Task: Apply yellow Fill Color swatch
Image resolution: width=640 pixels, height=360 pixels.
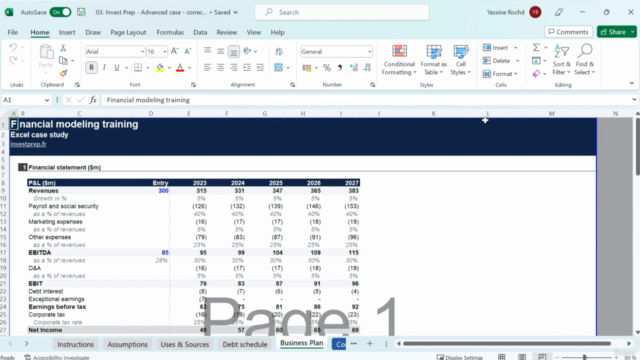Action: click(x=160, y=68)
